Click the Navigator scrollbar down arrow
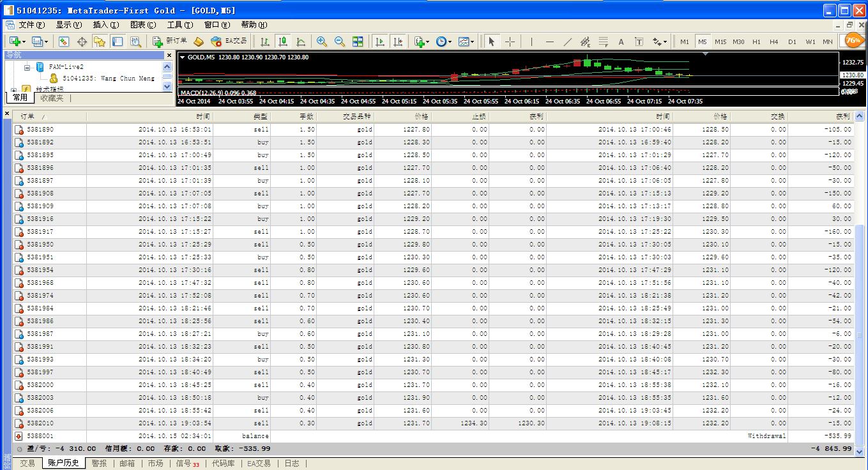The width and height of the screenshot is (868, 470). tap(168, 86)
